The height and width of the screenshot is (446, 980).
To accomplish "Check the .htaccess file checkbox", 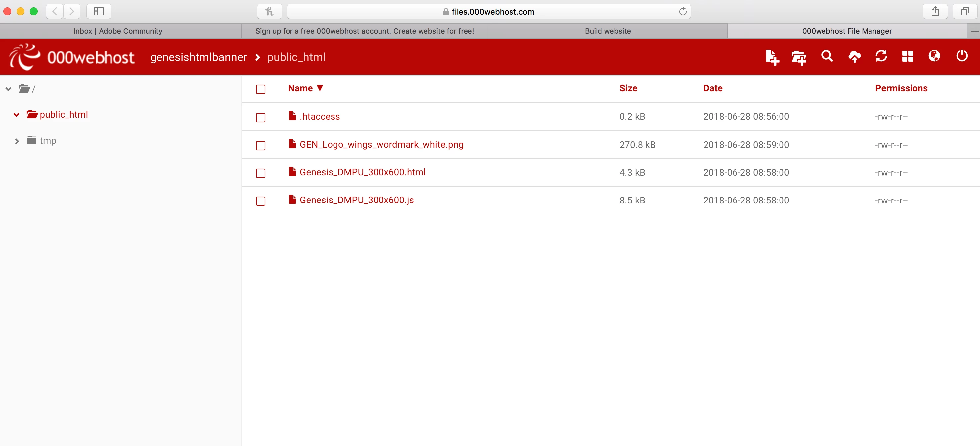I will (x=261, y=117).
